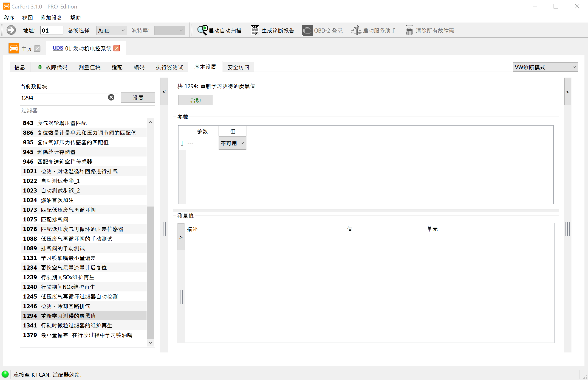Screen dimensions: 588x380
Task: Click the block list scrollbar thumb
Action: click(150, 272)
